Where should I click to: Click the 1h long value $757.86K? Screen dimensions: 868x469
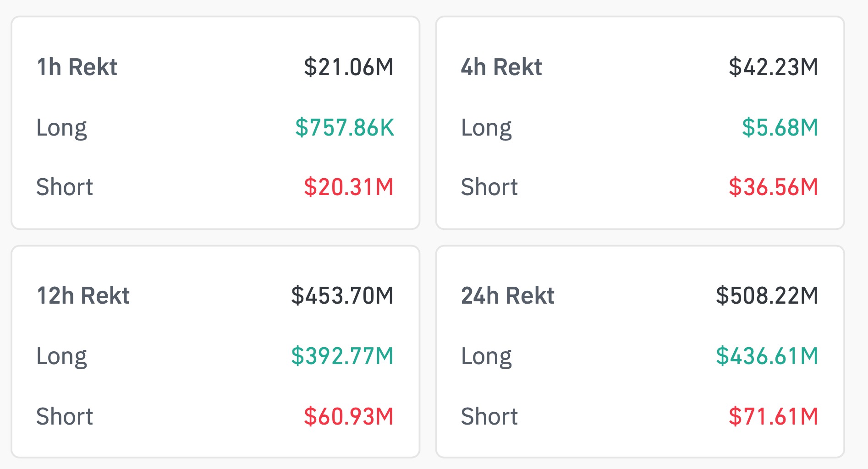(x=344, y=127)
